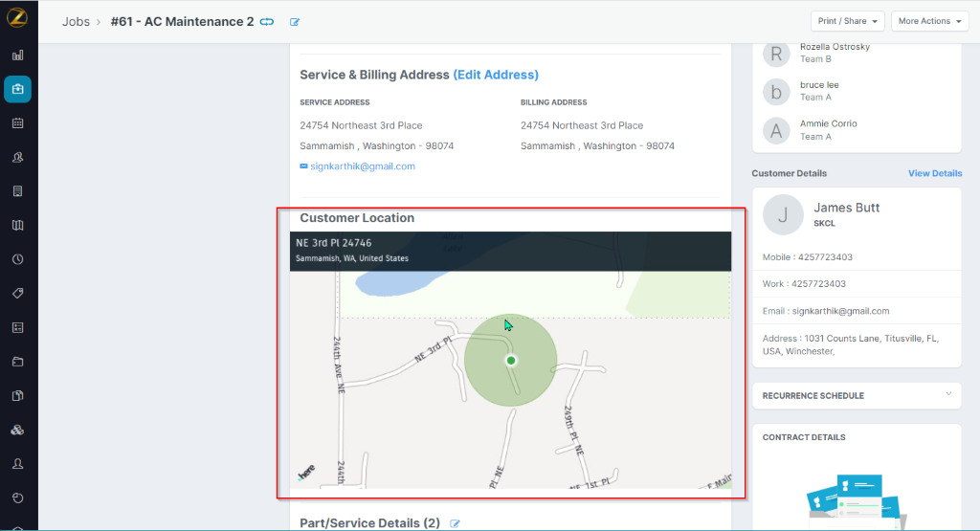
Task: Click the Zuper logo in the sidebar
Action: pyautogui.click(x=17, y=19)
